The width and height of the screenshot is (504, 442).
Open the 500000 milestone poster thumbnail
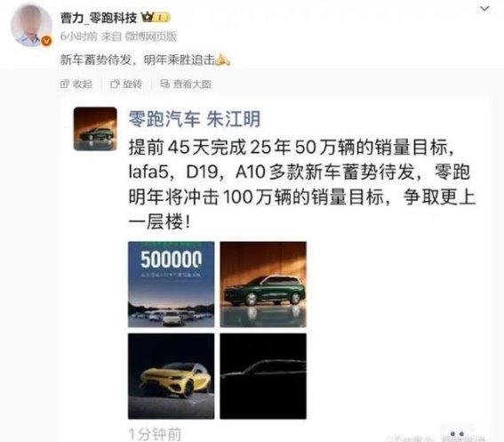pos(171,285)
